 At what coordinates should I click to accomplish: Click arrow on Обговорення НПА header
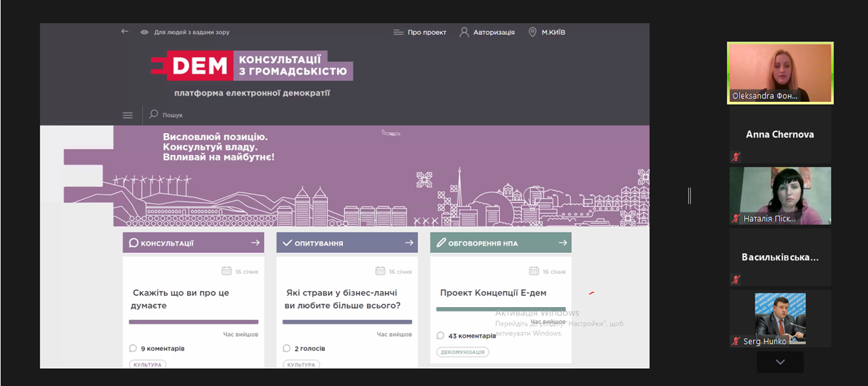563,243
